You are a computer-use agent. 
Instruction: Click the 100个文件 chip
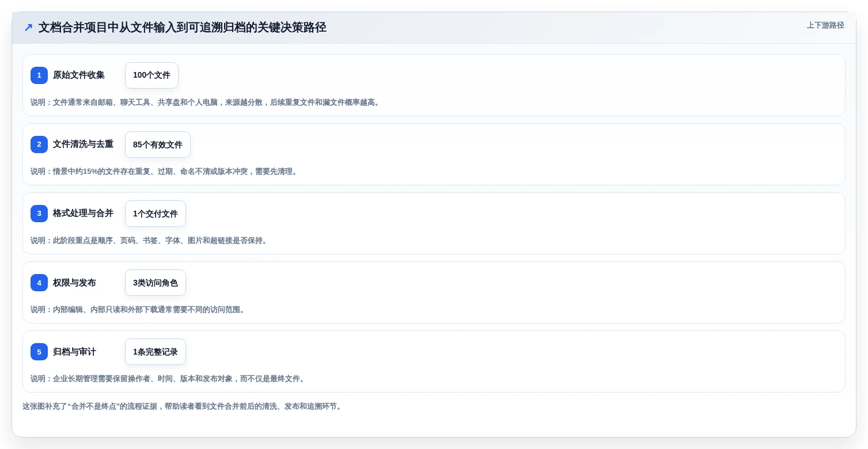(151, 75)
